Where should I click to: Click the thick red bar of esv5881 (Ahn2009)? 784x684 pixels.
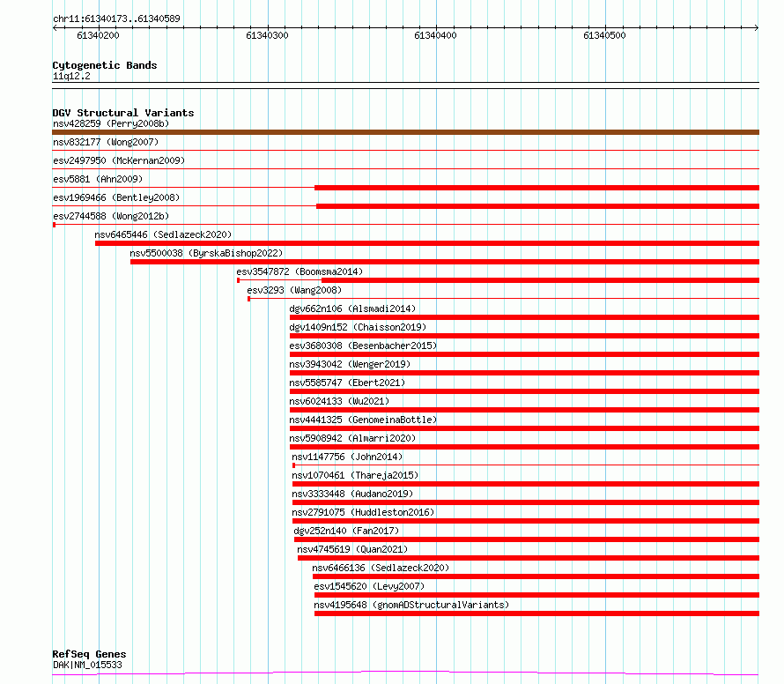[537, 188]
